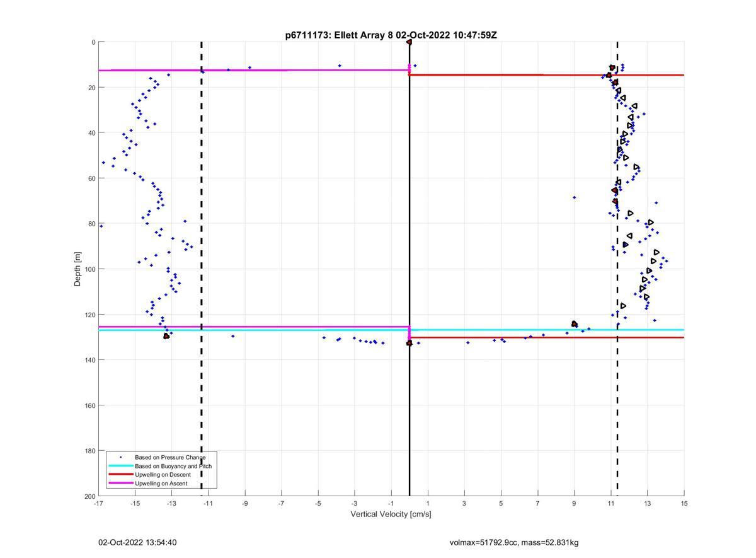Viewport: 756px width, 558px height.
Task: Click x-axis tick label '3'
Action: click(464, 503)
